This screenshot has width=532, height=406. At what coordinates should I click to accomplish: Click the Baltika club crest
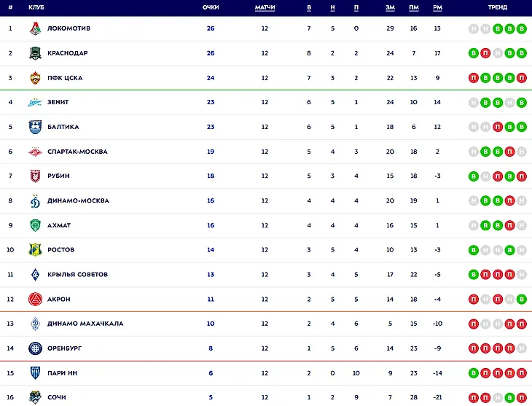[35, 127]
